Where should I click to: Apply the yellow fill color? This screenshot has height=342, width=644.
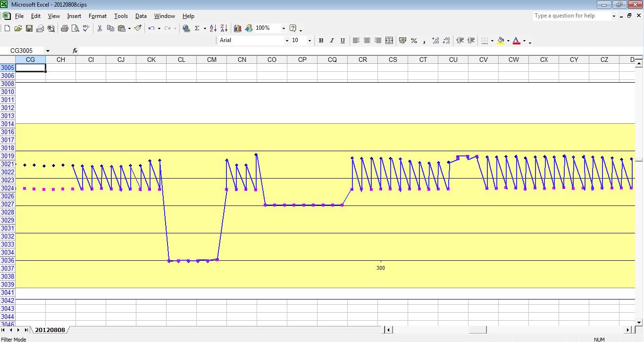click(501, 41)
